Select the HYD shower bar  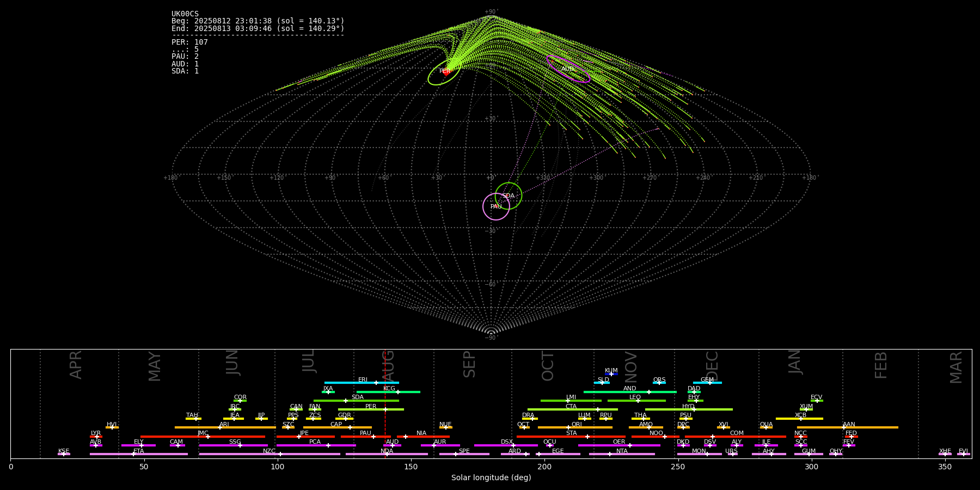tap(689, 409)
